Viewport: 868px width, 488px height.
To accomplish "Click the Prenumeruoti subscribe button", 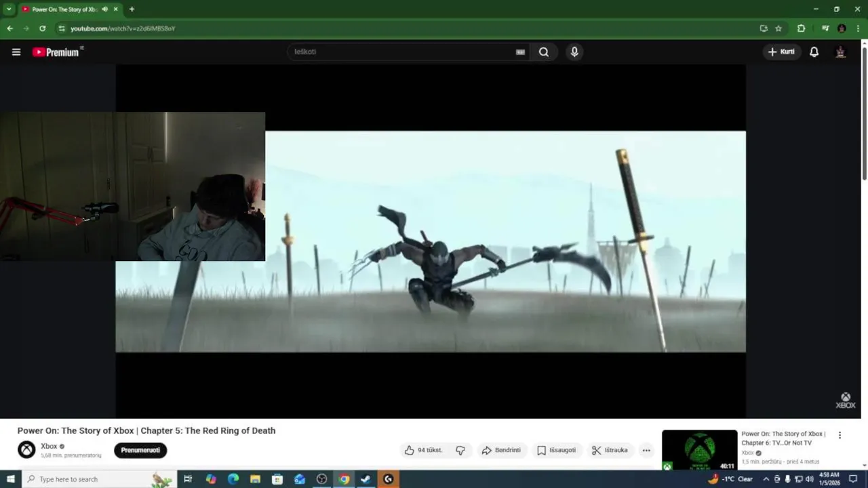I will 140,450.
